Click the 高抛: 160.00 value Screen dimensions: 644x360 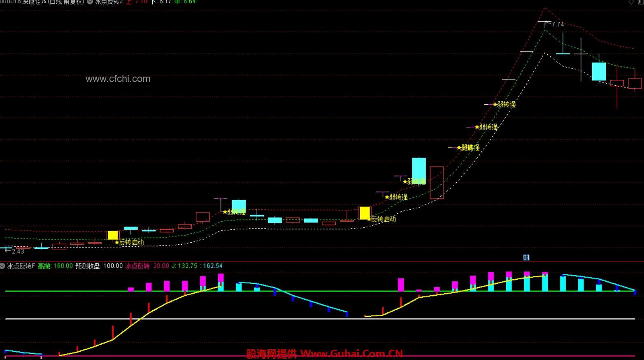tap(55, 266)
